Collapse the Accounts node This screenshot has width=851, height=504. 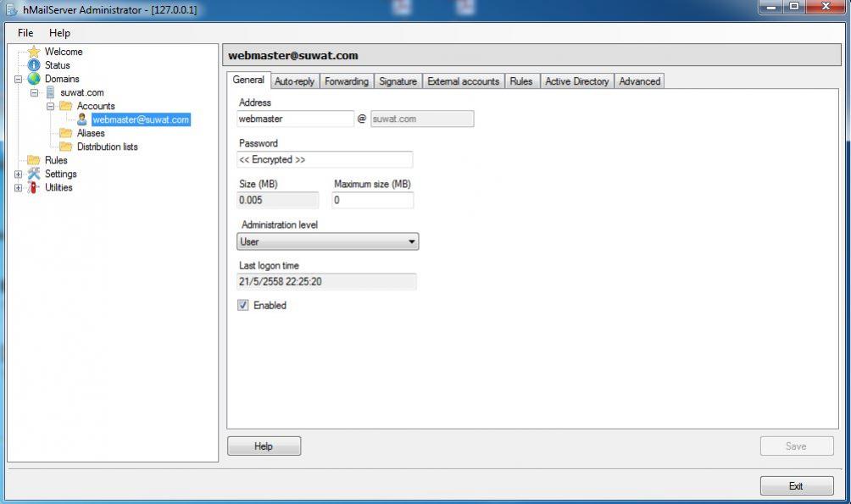pyautogui.click(x=51, y=107)
